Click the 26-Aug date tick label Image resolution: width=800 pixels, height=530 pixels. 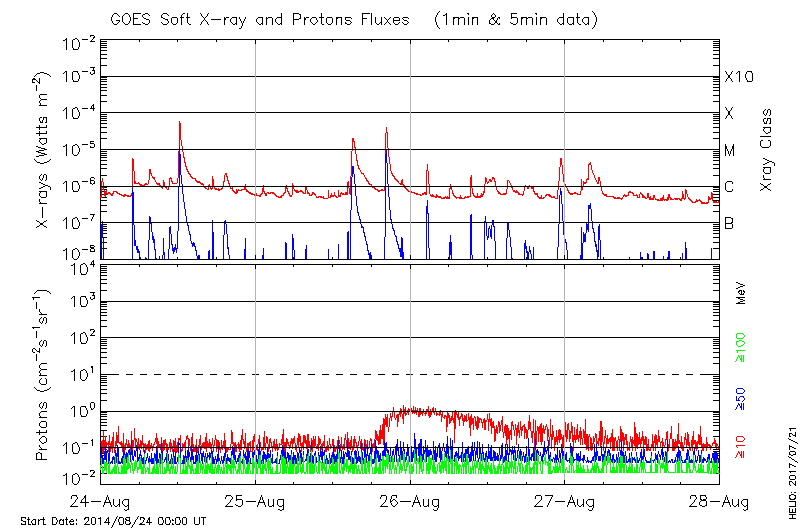[410, 500]
